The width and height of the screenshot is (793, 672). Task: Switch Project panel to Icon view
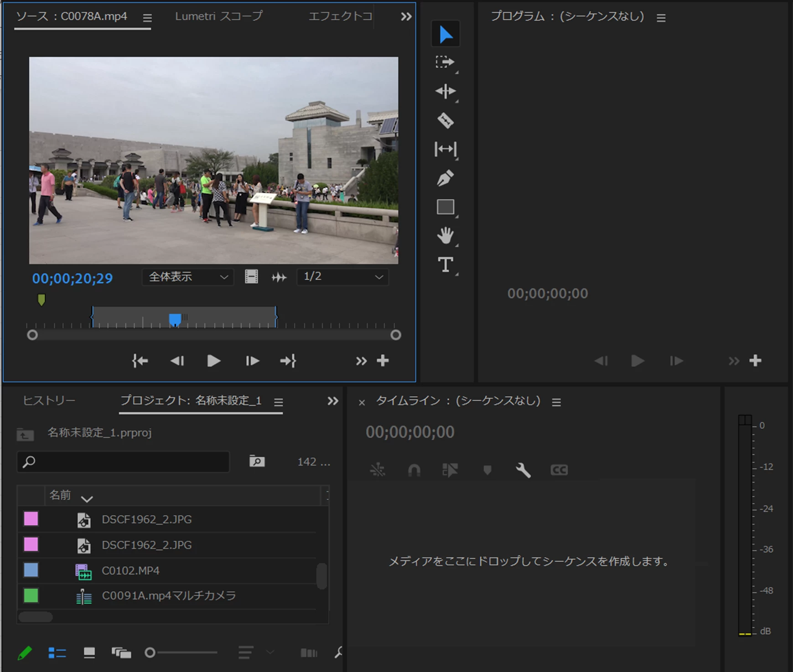click(x=89, y=653)
